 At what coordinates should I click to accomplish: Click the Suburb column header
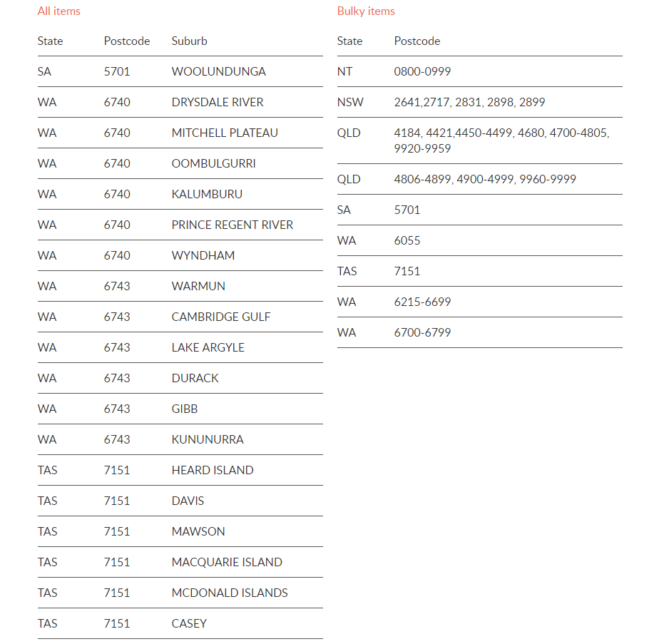(x=190, y=41)
